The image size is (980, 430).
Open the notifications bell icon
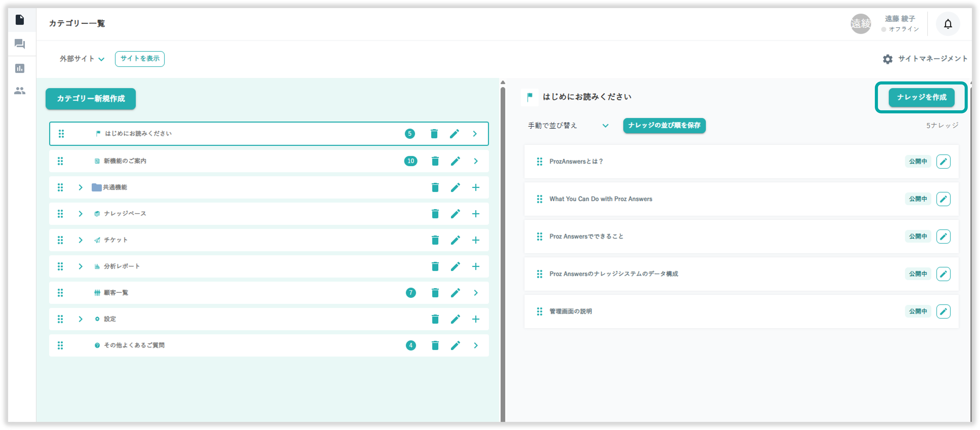948,24
